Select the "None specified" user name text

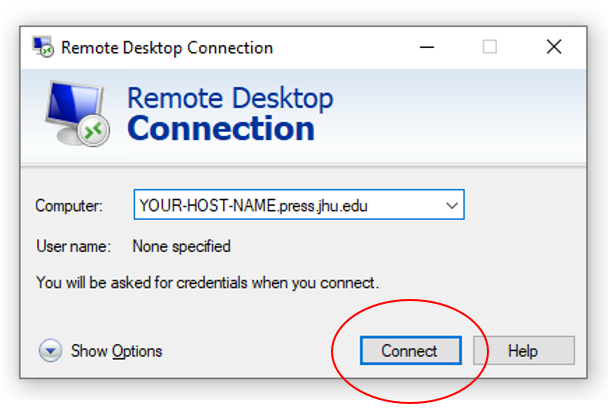click(181, 246)
